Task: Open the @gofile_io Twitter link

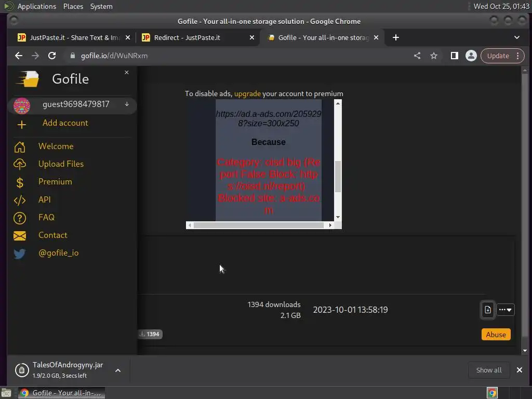Action: (58, 253)
